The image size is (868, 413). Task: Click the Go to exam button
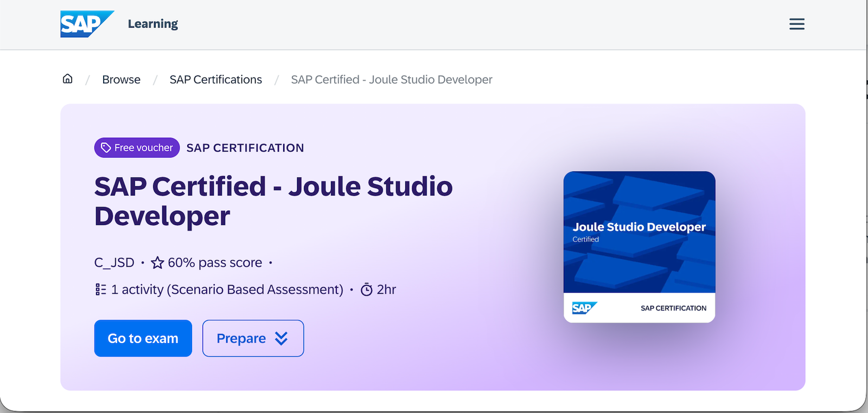[x=143, y=338]
